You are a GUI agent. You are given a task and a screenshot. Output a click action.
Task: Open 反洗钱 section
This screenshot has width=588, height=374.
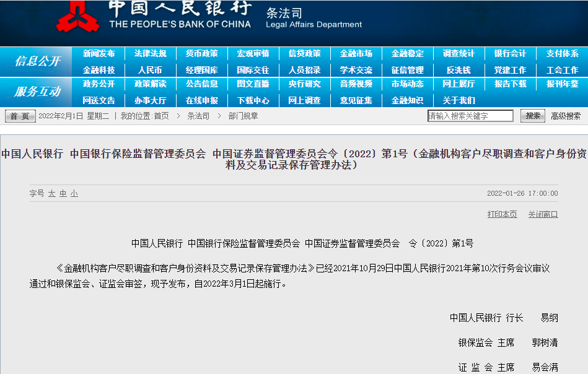[x=459, y=70]
